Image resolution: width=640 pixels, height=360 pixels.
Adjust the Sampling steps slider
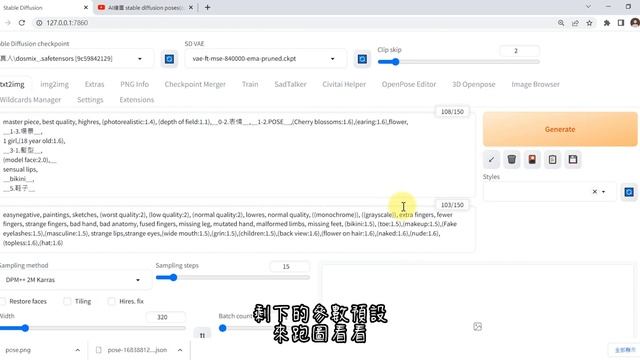[233, 278]
